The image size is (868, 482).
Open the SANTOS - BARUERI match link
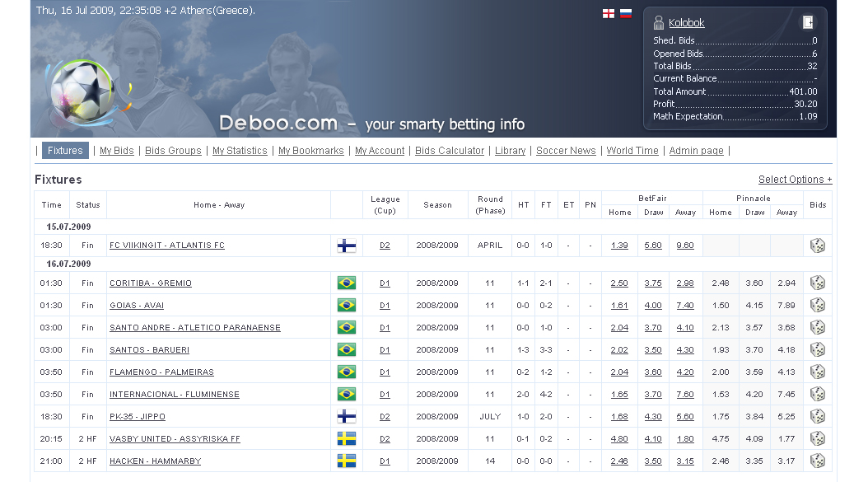coord(149,349)
